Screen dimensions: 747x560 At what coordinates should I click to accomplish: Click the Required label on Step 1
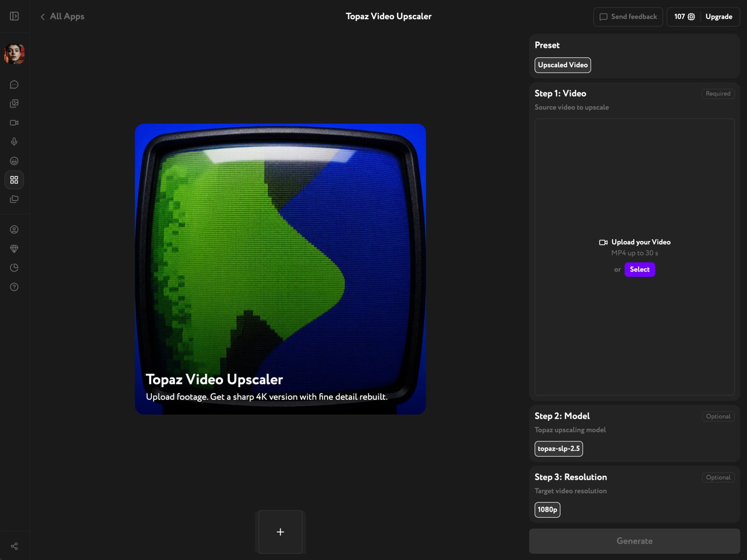coord(718,94)
